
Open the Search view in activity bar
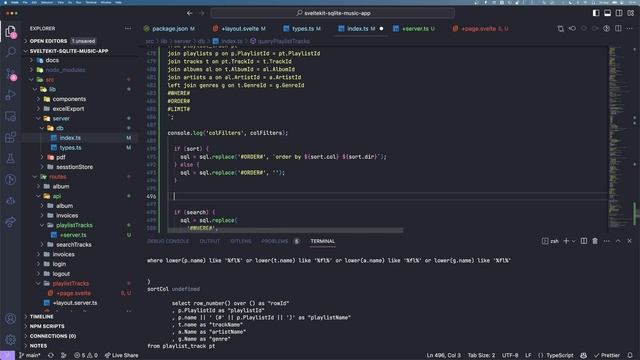pos(11,52)
